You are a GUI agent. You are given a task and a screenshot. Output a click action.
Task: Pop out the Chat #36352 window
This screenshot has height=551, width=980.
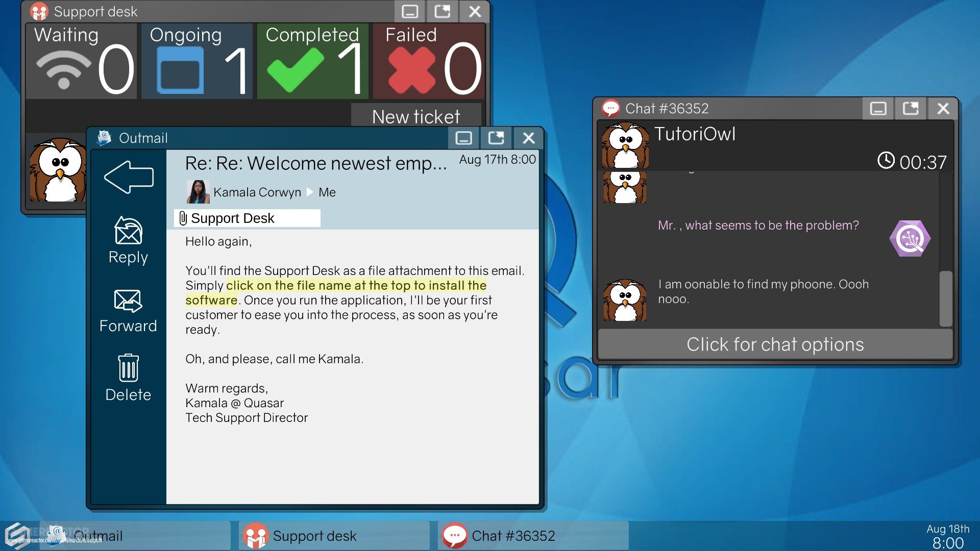[911, 108]
